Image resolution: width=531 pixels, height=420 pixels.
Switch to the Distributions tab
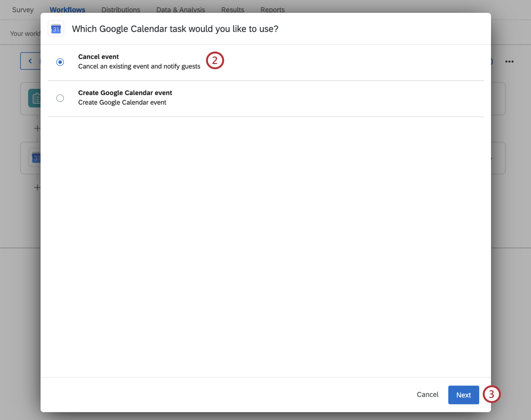(x=120, y=9)
